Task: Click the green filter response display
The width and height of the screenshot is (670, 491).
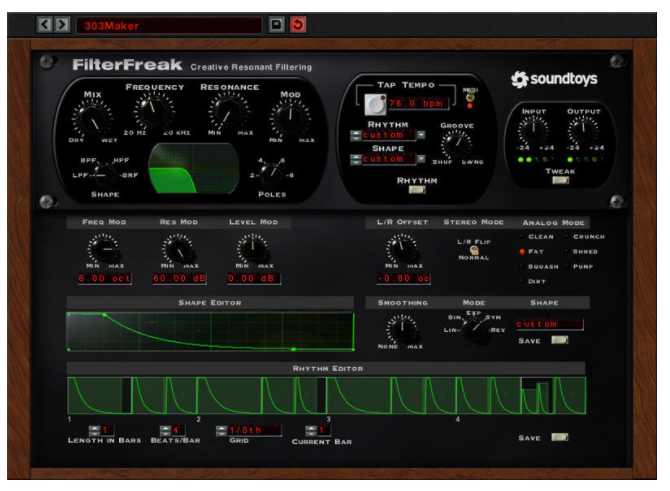Action: click(194, 168)
